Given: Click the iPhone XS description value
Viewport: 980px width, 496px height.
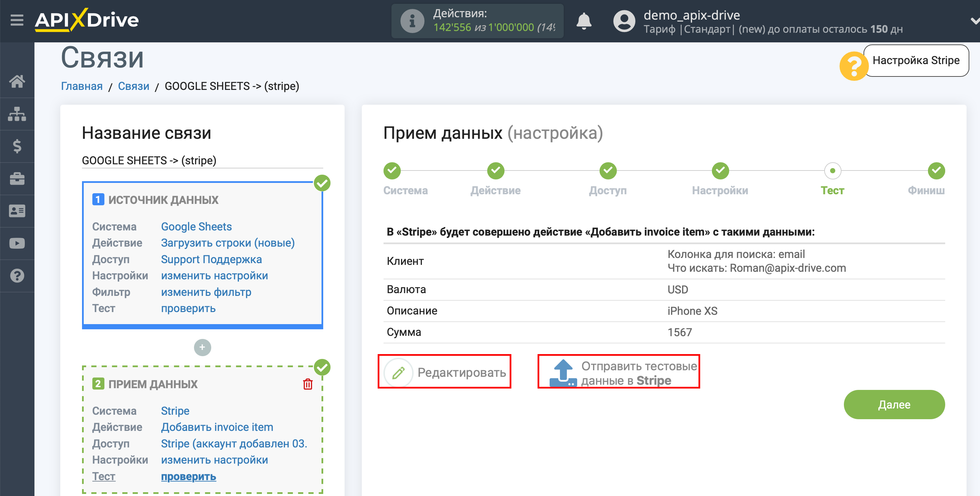Looking at the screenshot, I should (x=692, y=311).
